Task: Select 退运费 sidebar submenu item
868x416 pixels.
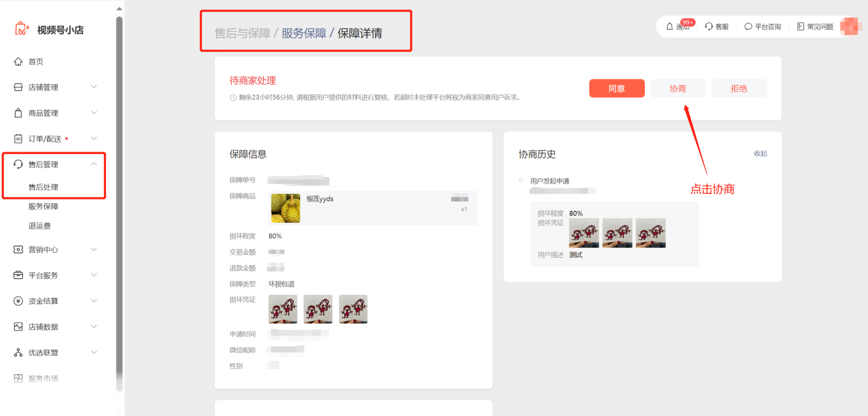Action: pos(40,226)
